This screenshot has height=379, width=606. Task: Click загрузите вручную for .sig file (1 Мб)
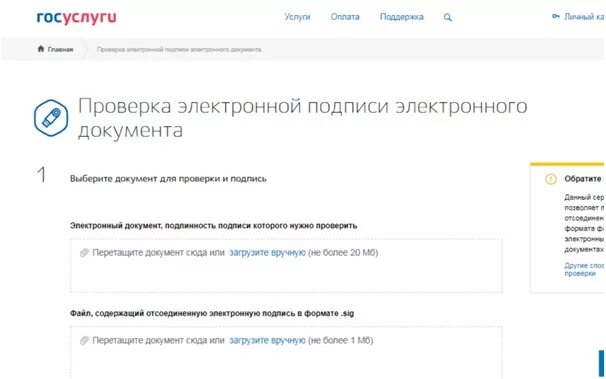point(267,340)
